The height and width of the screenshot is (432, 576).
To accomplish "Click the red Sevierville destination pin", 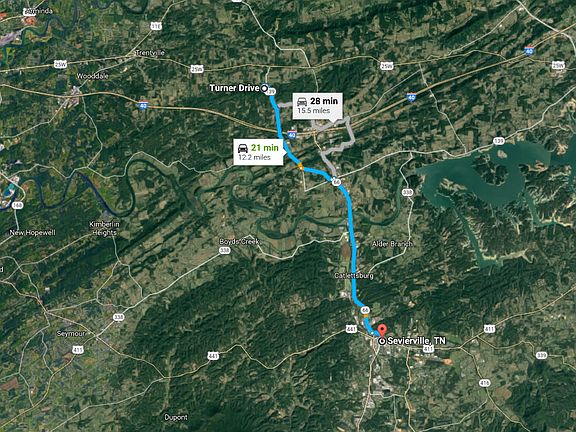I will coord(382,330).
